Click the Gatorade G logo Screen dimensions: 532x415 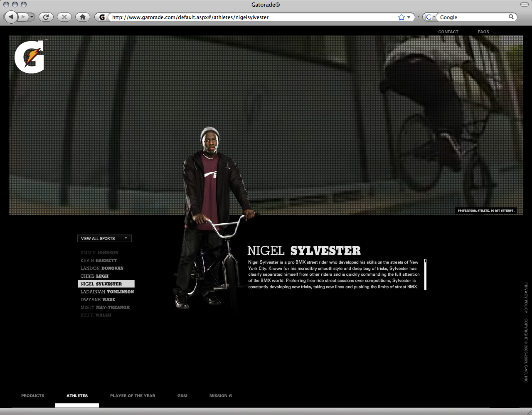click(30, 57)
